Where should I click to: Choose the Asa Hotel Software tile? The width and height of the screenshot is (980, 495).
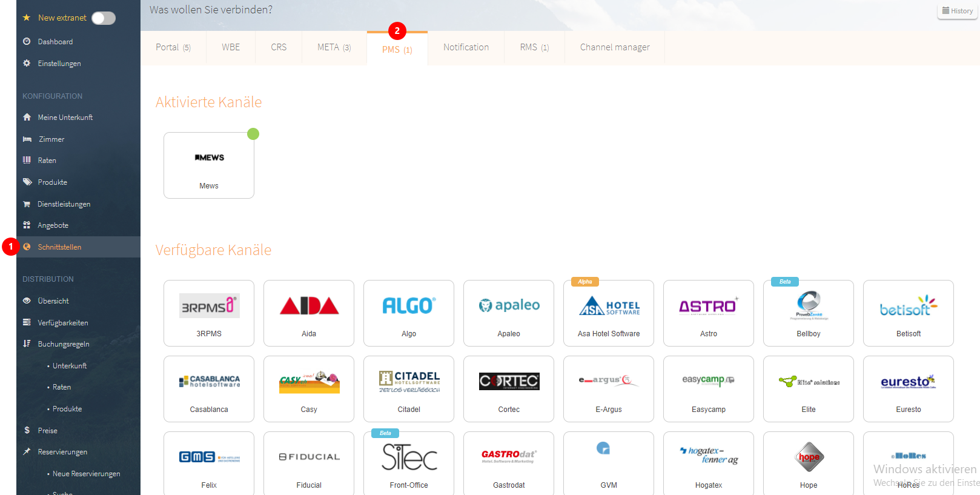pos(609,313)
